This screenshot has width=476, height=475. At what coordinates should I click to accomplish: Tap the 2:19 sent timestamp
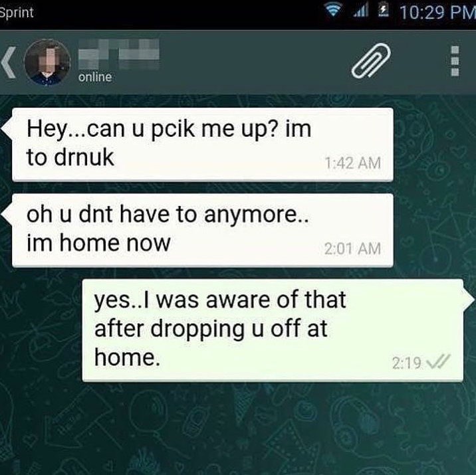pos(406,363)
